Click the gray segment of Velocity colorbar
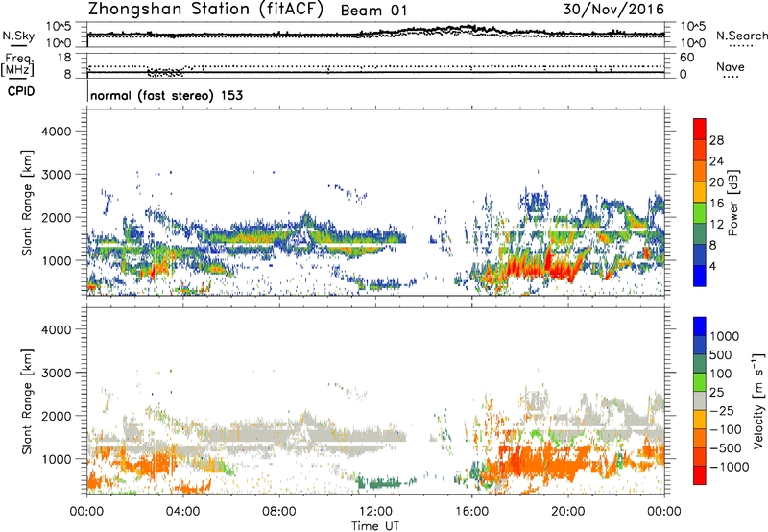Image resolution: width=768 pixels, height=532 pixels. point(700,401)
